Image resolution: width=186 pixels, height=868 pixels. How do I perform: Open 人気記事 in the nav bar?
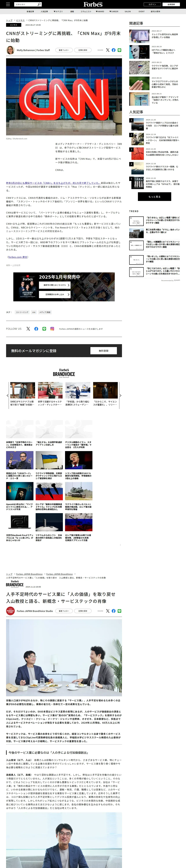pyautogui.click(x=44, y=11)
